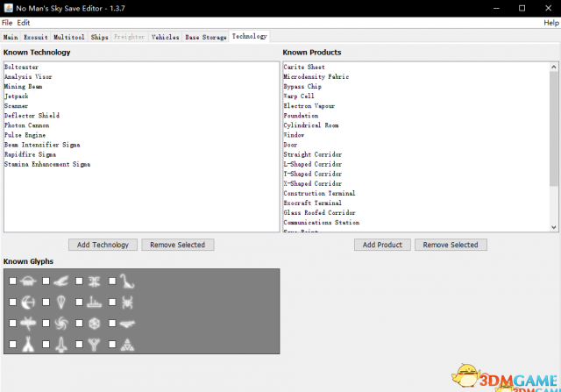Select Deflector Shield in technology list
The image size is (561, 392).
click(142, 116)
